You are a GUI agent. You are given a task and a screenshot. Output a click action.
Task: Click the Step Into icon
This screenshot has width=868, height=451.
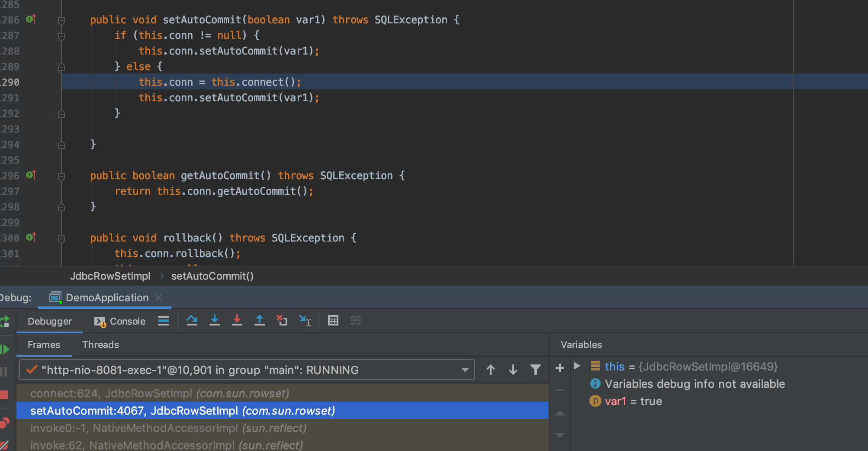click(215, 321)
